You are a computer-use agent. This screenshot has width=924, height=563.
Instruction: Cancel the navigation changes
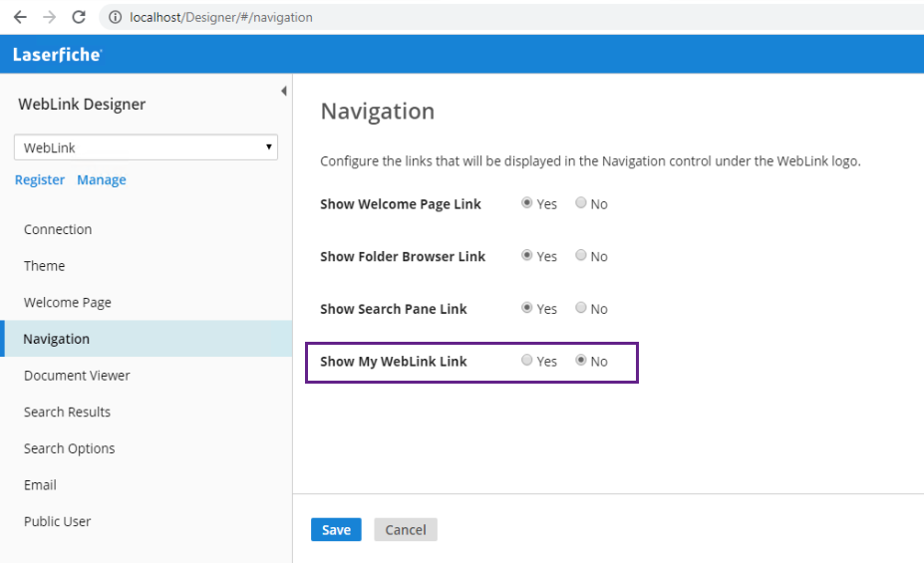[x=406, y=529]
